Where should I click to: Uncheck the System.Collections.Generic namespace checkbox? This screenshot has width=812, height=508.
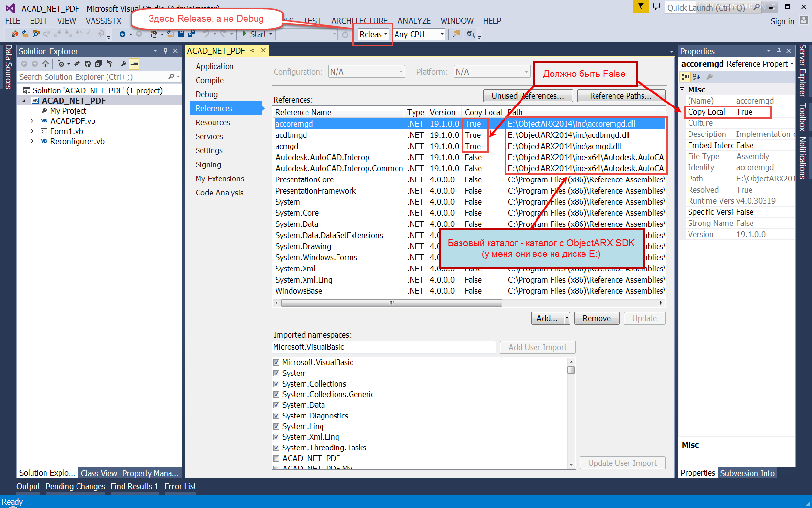276,394
